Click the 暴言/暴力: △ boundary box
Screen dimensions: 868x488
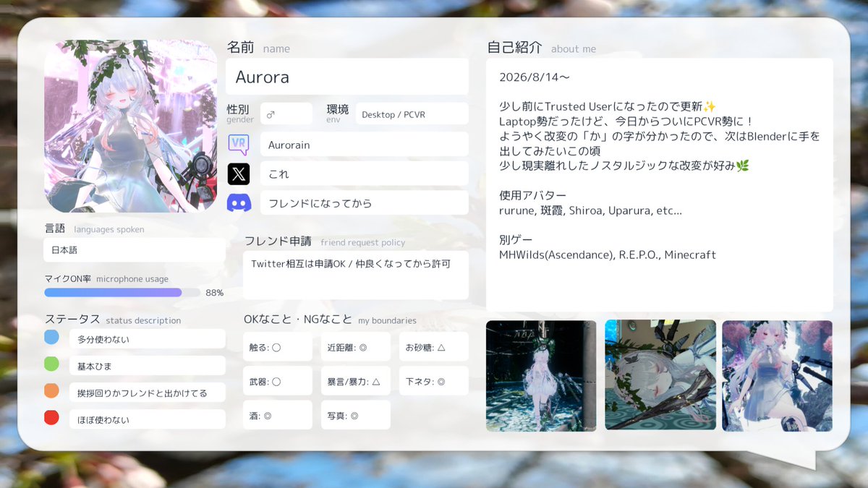tap(356, 381)
